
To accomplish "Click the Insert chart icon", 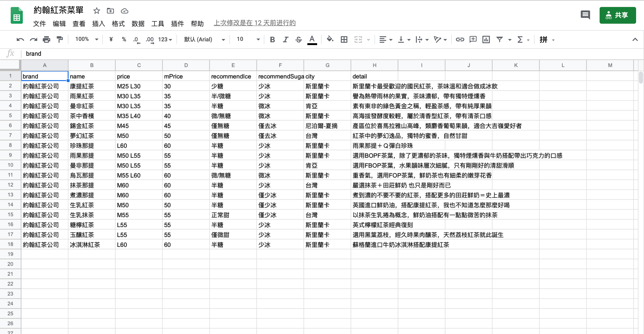I will [486, 39].
